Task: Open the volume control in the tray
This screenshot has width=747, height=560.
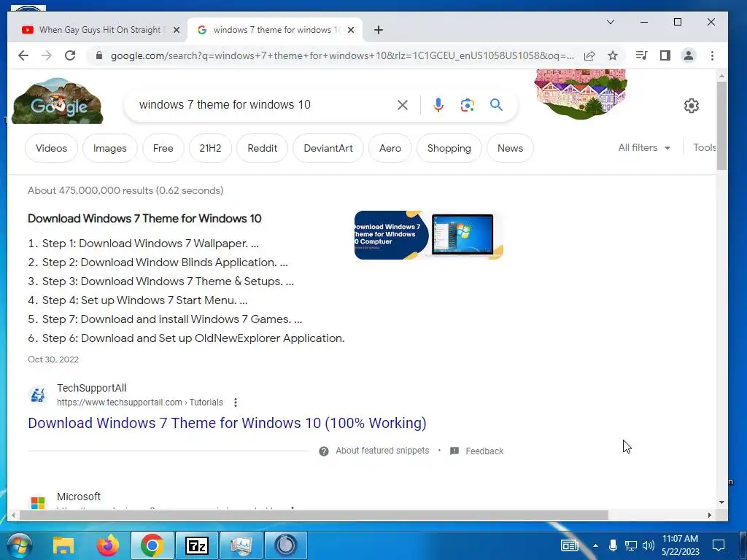Action: 648,545
